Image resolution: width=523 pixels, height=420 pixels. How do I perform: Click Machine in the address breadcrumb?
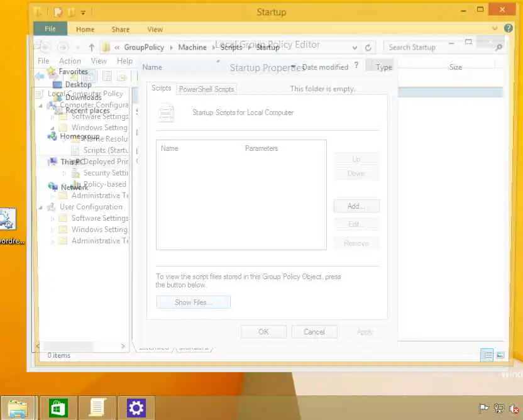coord(192,47)
